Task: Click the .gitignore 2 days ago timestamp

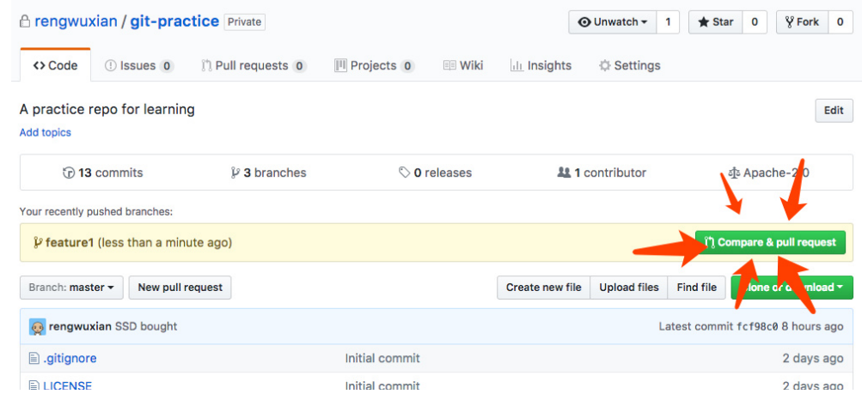Action: pyautogui.click(x=813, y=359)
